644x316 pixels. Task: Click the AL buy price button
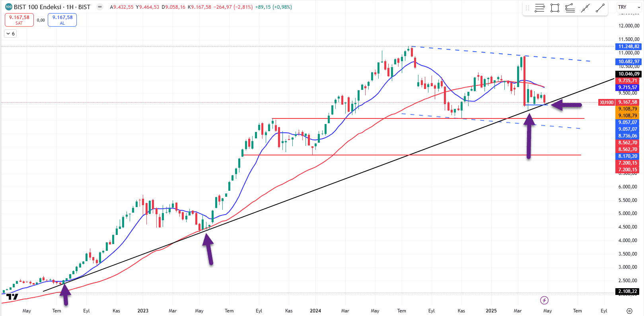click(x=62, y=20)
